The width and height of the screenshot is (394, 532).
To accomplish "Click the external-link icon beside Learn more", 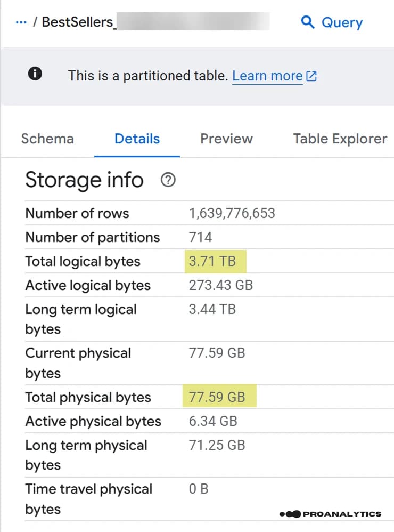I will pos(311,76).
